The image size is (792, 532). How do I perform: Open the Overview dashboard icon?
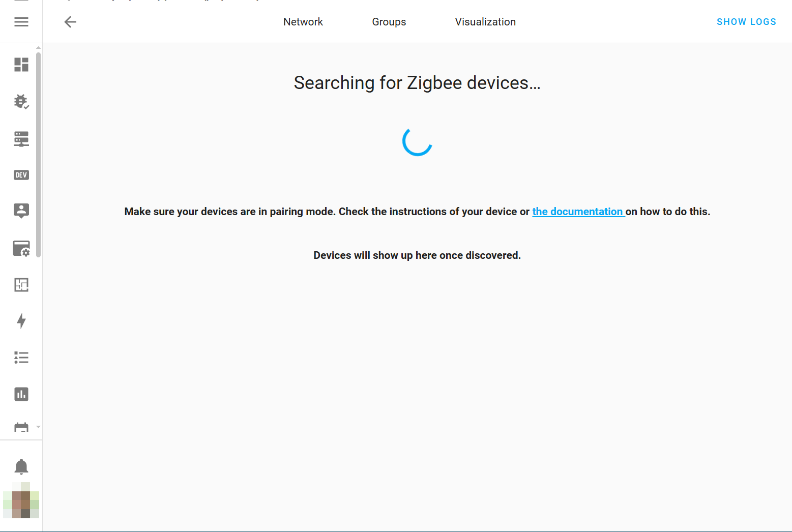pyautogui.click(x=21, y=65)
